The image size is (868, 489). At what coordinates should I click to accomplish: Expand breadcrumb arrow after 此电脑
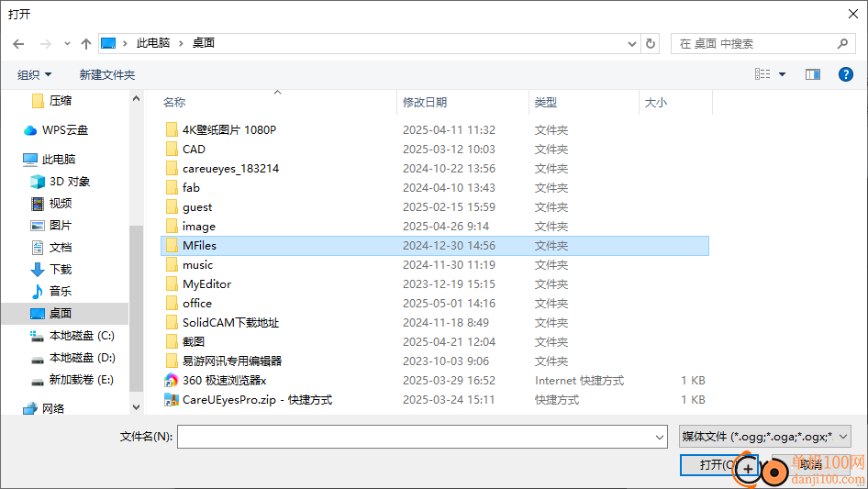pyautogui.click(x=181, y=43)
